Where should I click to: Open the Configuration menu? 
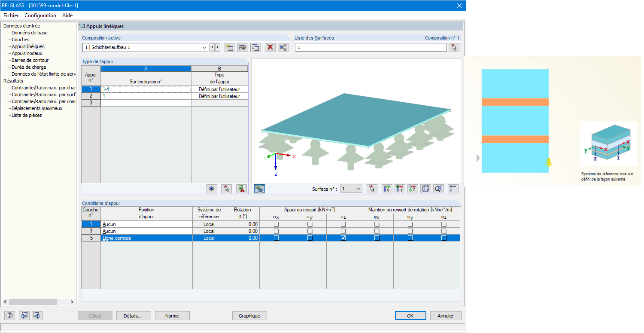(40, 15)
